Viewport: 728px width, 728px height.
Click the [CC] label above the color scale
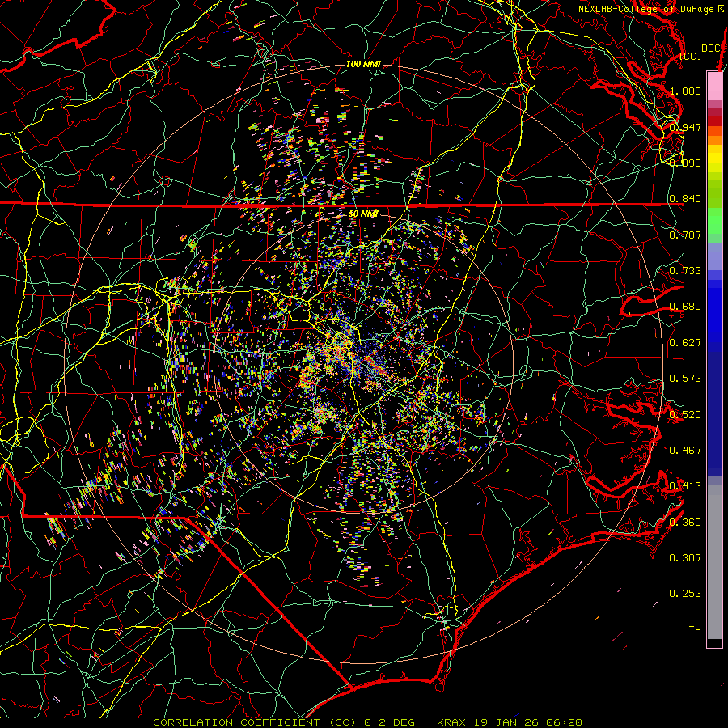coord(690,56)
